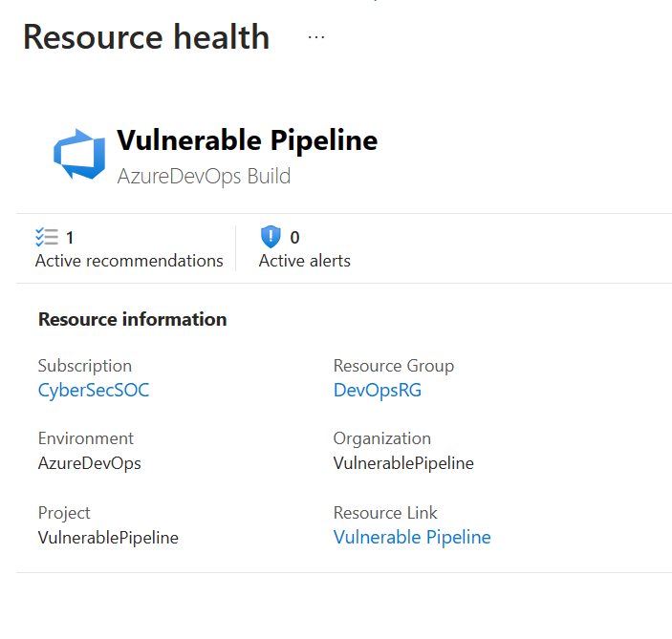The width and height of the screenshot is (672, 639).
Task: Open the CyberSecSOC subscription link
Action: (x=94, y=391)
